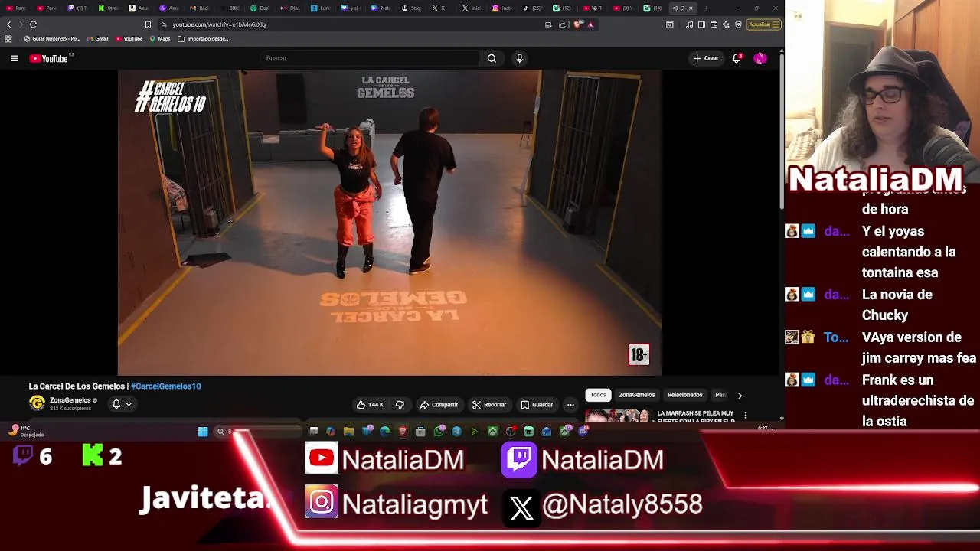Expand the subscription notification dropdown chevron

pyautogui.click(x=129, y=404)
